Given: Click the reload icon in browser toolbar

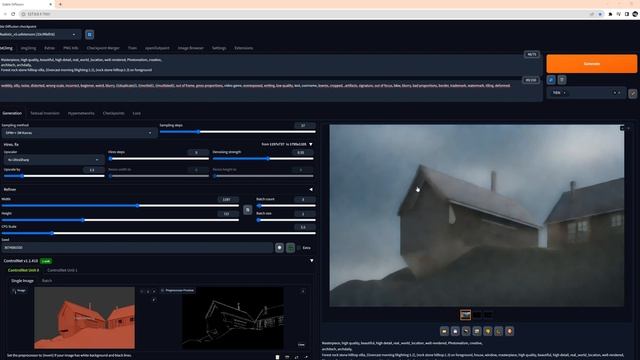Looking at the screenshot, I should tap(13, 14).
